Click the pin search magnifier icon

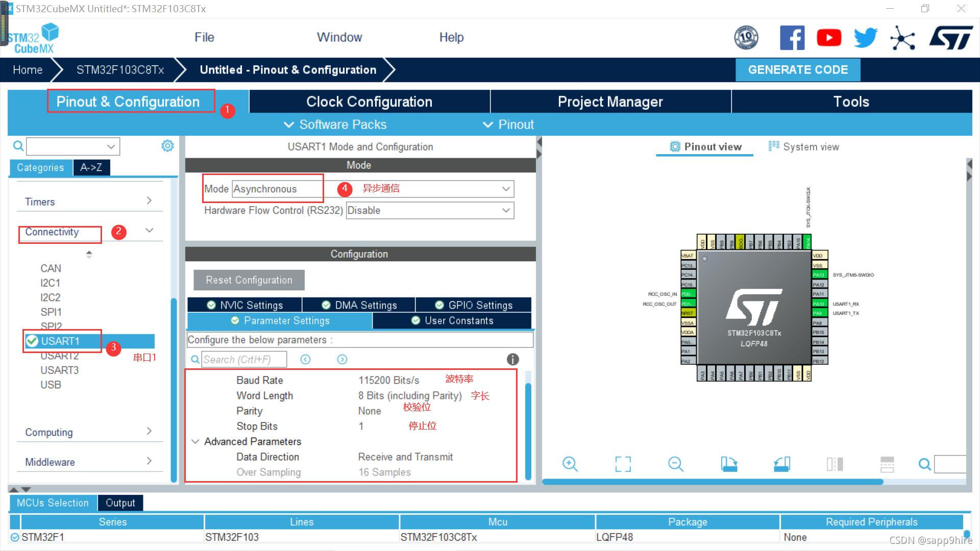pyautogui.click(x=924, y=464)
